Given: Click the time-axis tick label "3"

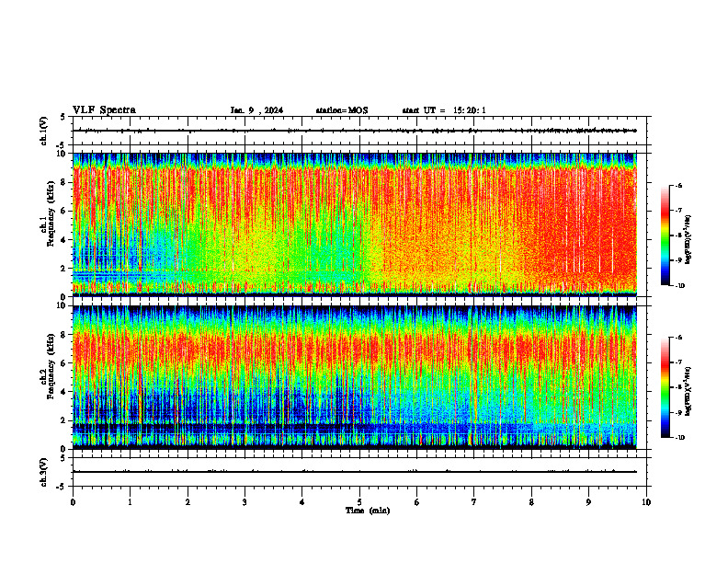Looking at the screenshot, I should tap(245, 502).
